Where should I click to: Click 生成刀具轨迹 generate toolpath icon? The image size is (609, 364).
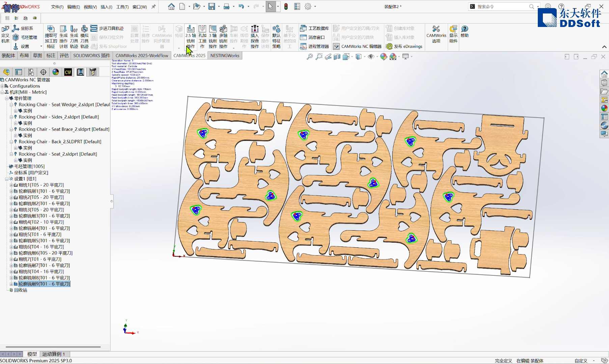[74, 37]
